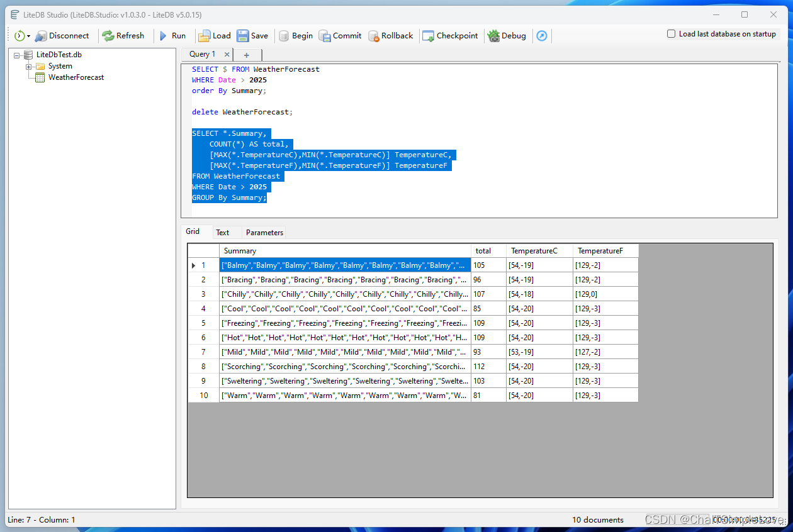Commit the transaction
Viewport: 793px width, 532px height.
(340, 36)
